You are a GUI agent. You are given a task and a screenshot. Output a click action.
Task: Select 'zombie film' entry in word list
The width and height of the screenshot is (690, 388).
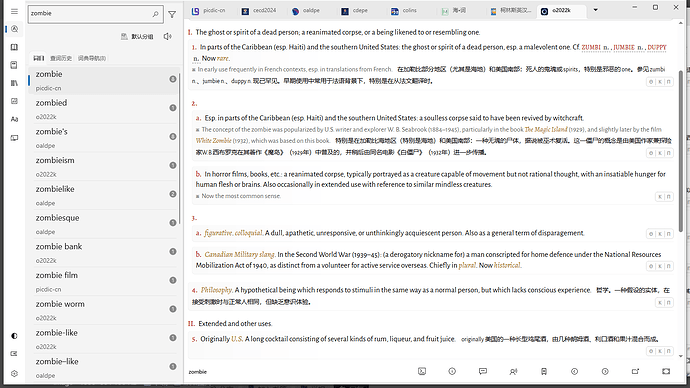click(104, 281)
